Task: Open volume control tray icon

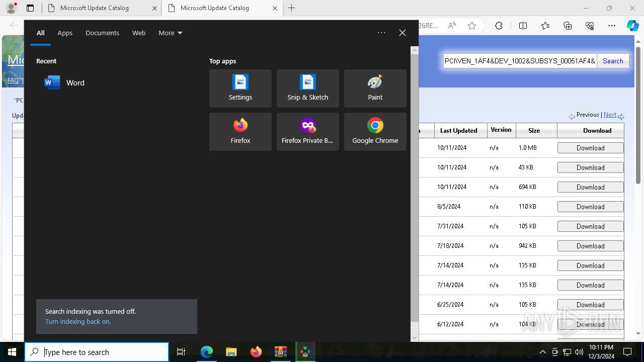Action: (x=579, y=352)
